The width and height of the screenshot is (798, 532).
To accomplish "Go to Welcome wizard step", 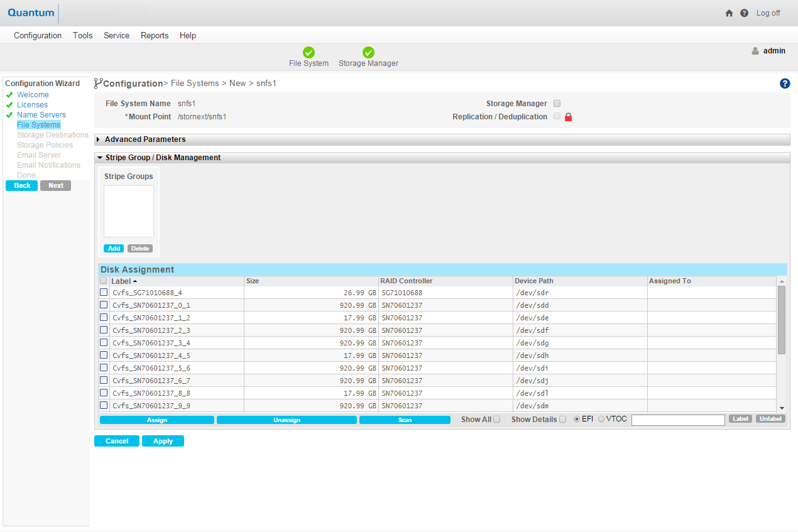I will pos(33,95).
